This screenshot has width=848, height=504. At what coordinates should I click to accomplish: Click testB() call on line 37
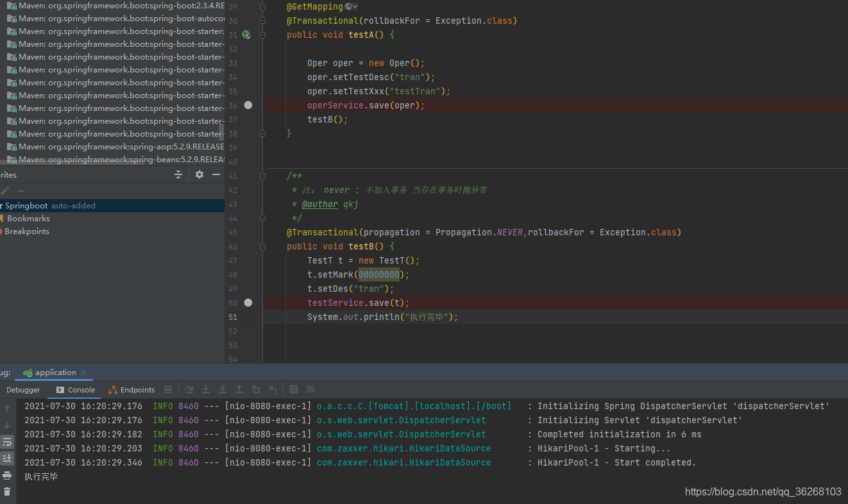point(327,119)
